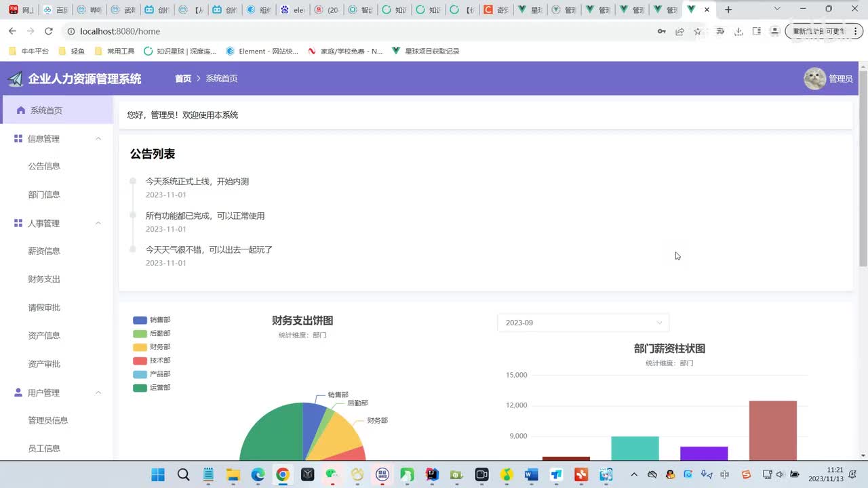Close the active browser tab
This screenshot has height=488, width=868.
coord(707,9)
